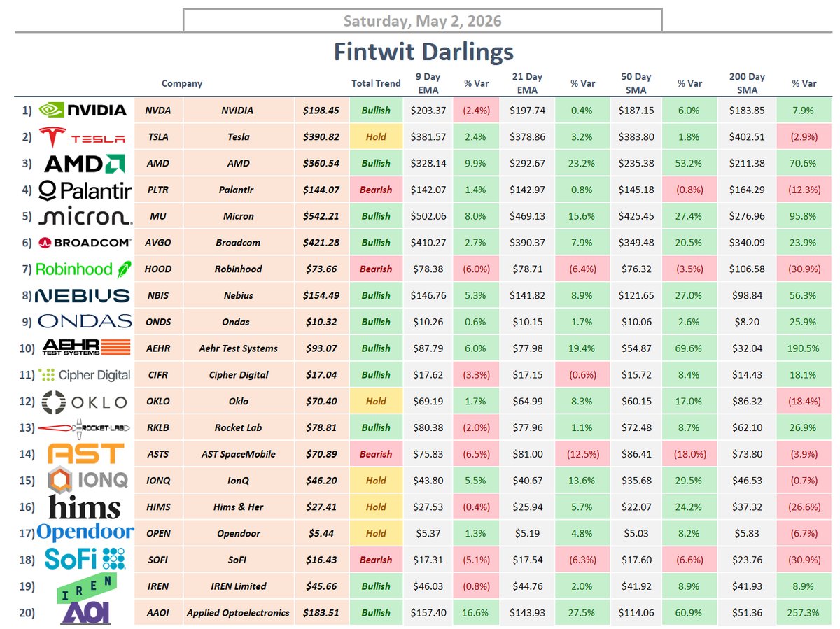Select the $5.44 Opendoor price

coord(322,533)
